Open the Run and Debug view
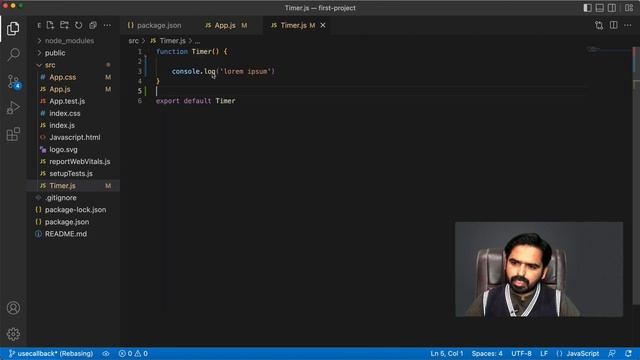Screen dimensions: 640x360 pos(13,108)
